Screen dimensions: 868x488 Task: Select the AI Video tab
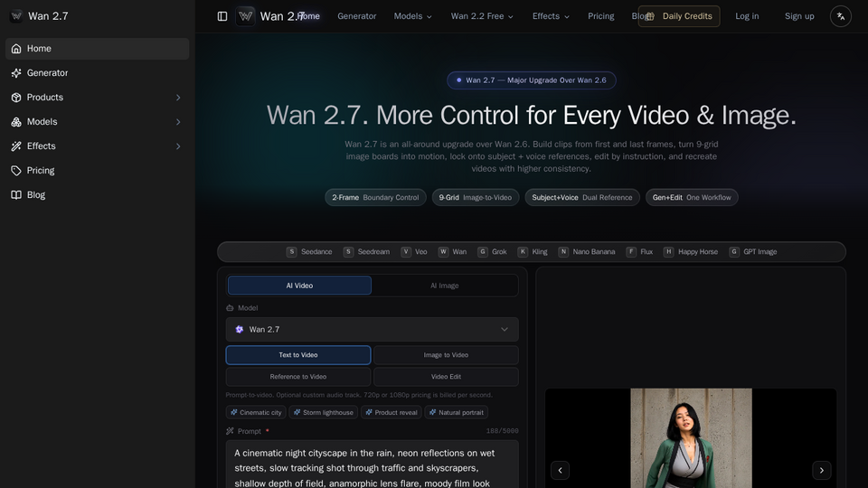[x=299, y=286]
